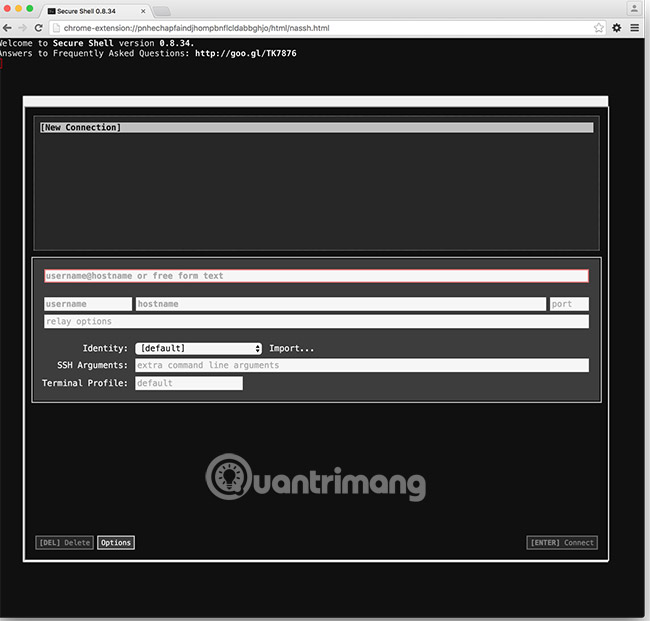
Task: Click the Chrome profile avatar icon
Action: [x=634, y=8]
